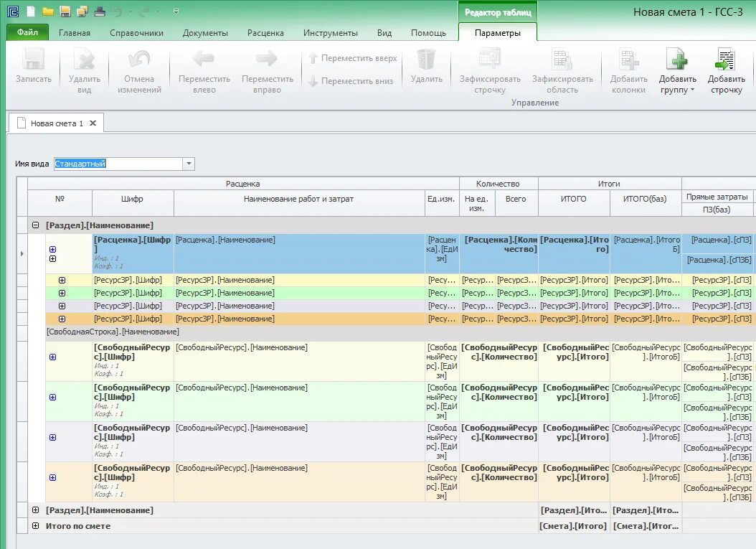Select the Новая смета 1 document tab
This screenshot has width=756, height=549.
click(57, 123)
